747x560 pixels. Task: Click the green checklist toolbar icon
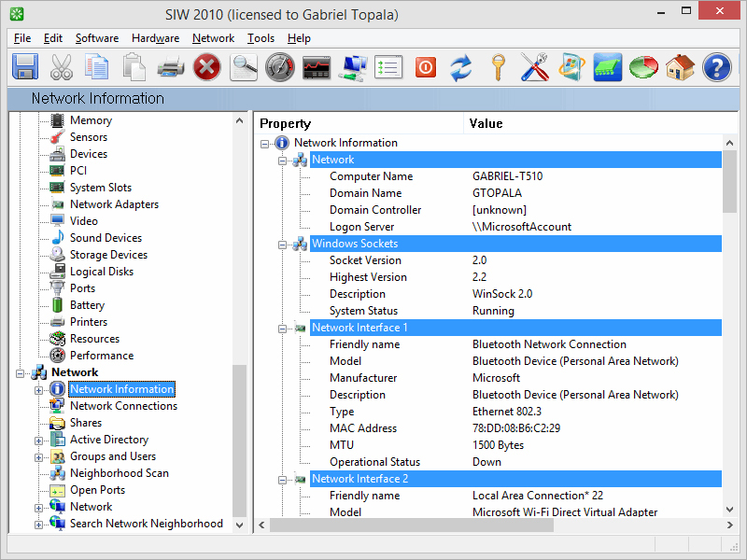388,67
